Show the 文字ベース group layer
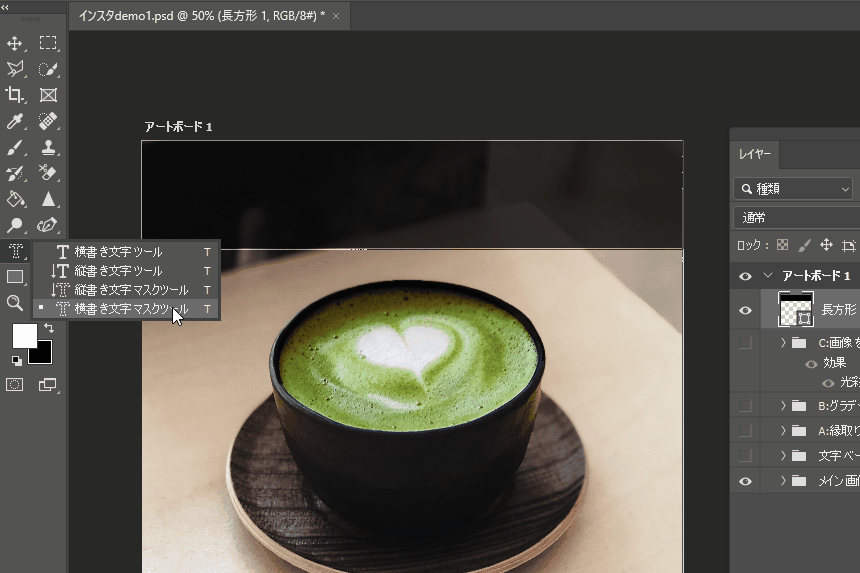Screen dimensions: 860x573 pos(745,456)
